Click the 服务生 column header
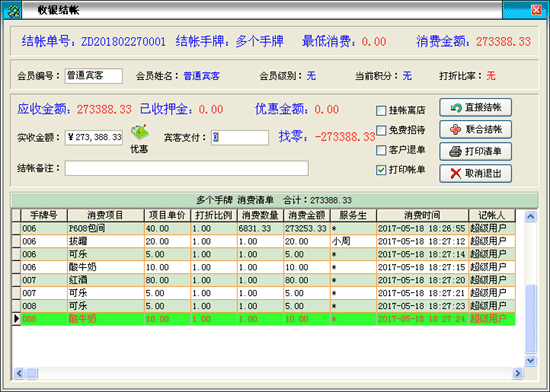550x392 pixels. (353, 215)
